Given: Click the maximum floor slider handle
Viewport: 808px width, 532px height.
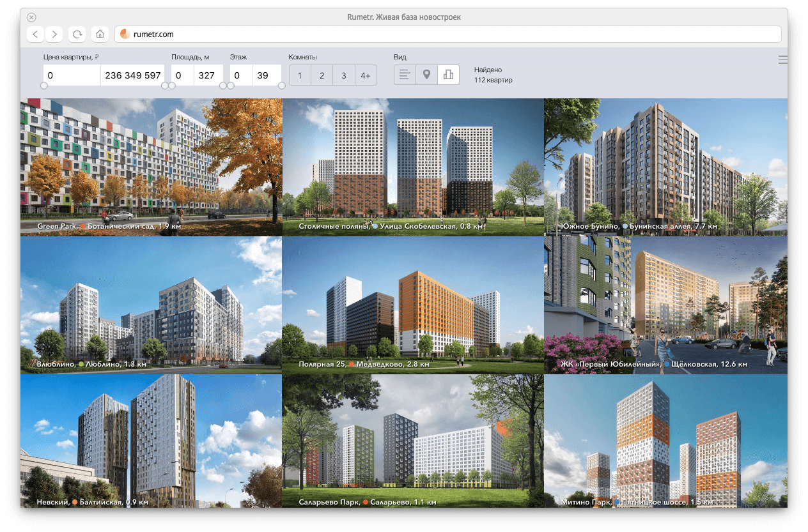Looking at the screenshot, I should coord(281,86).
